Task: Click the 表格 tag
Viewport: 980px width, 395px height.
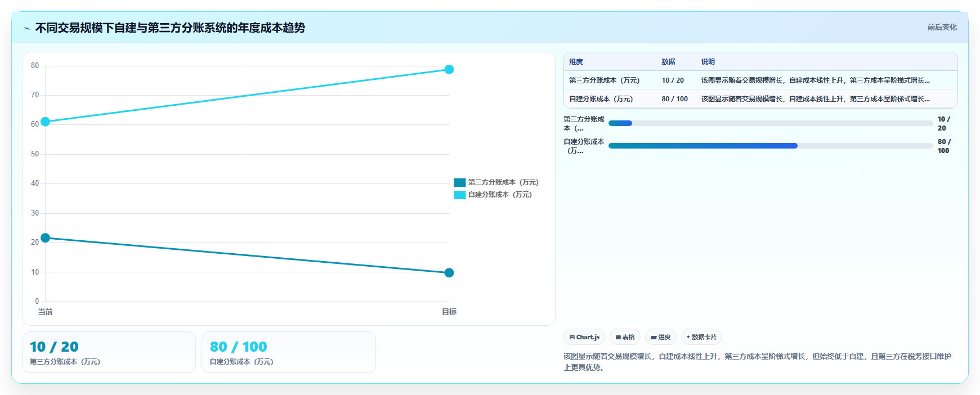Action: tap(625, 337)
